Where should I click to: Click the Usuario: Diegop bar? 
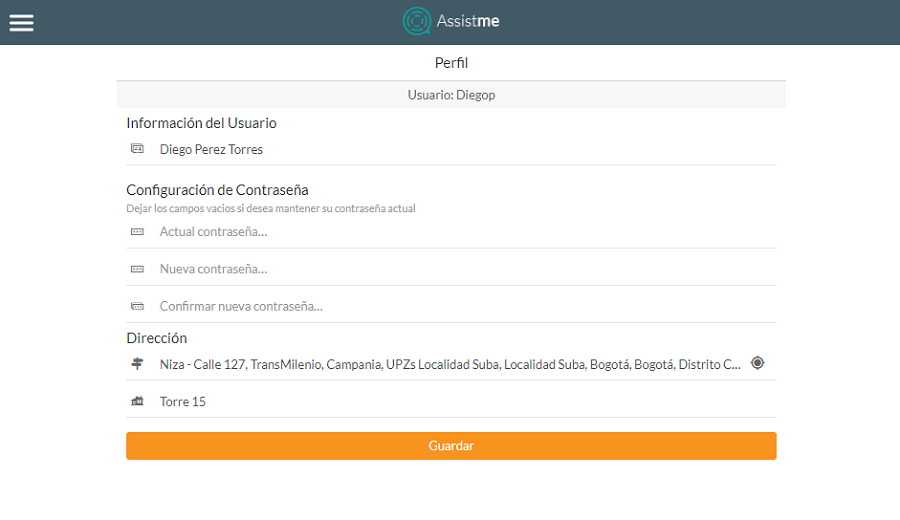click(x=451, y=95)
